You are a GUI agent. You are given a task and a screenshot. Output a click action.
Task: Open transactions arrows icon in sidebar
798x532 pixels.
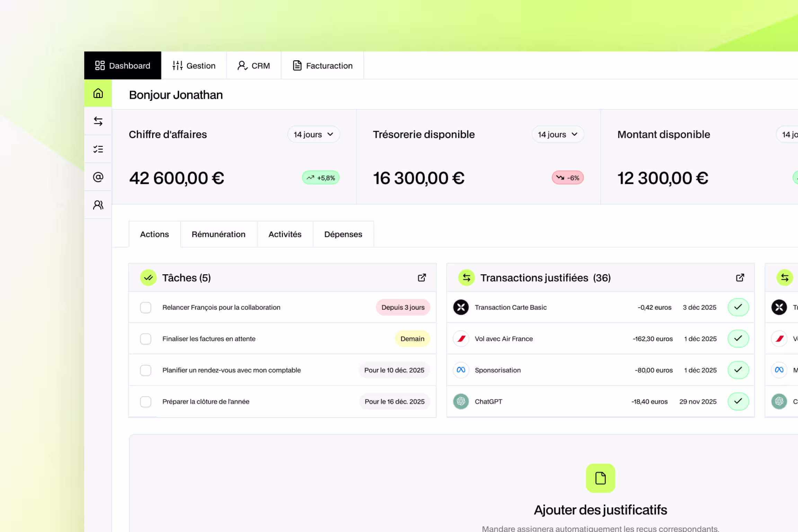click(x=98, y=121)
